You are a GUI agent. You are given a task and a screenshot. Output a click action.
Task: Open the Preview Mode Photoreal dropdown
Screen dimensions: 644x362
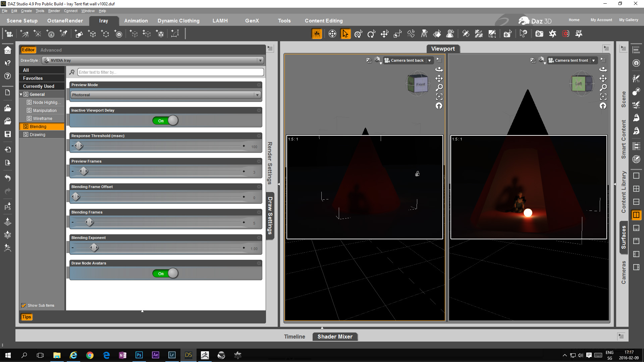pos(165,95)
